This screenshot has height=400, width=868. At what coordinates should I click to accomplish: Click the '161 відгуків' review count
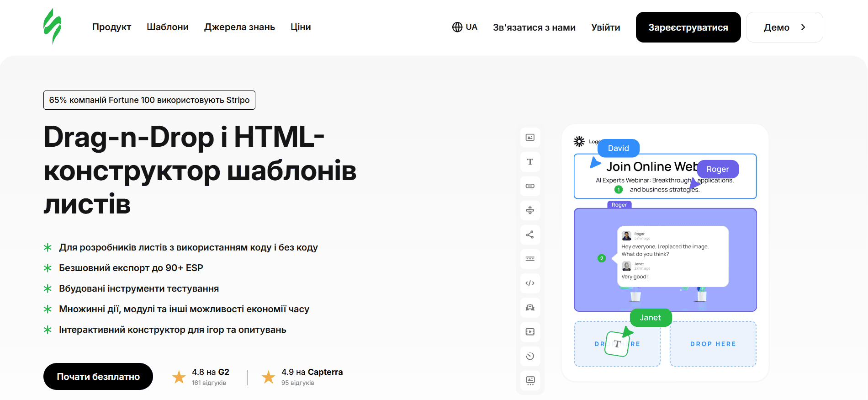(209, 383)
